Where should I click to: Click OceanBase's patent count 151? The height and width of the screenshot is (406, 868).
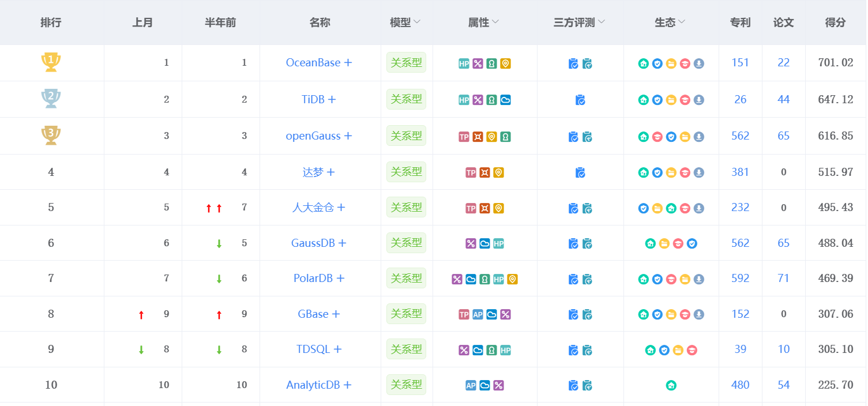tap(741, 63)
